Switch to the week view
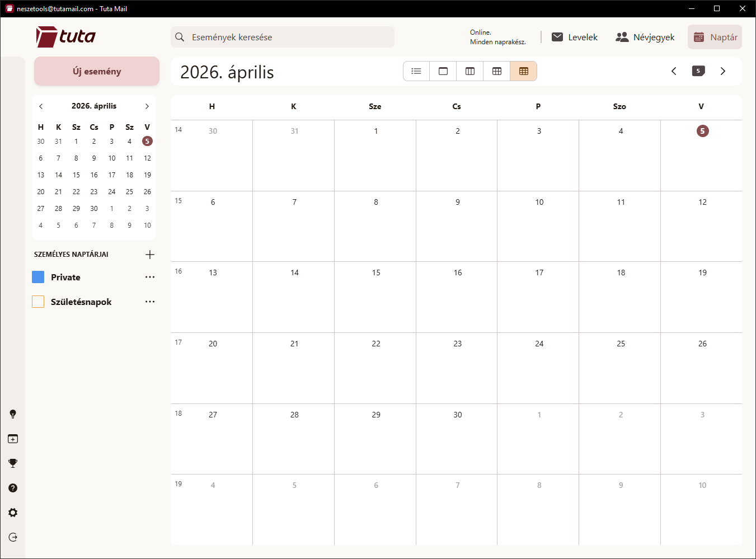Viewport: 756px width, 559px height. coord(496,71)
